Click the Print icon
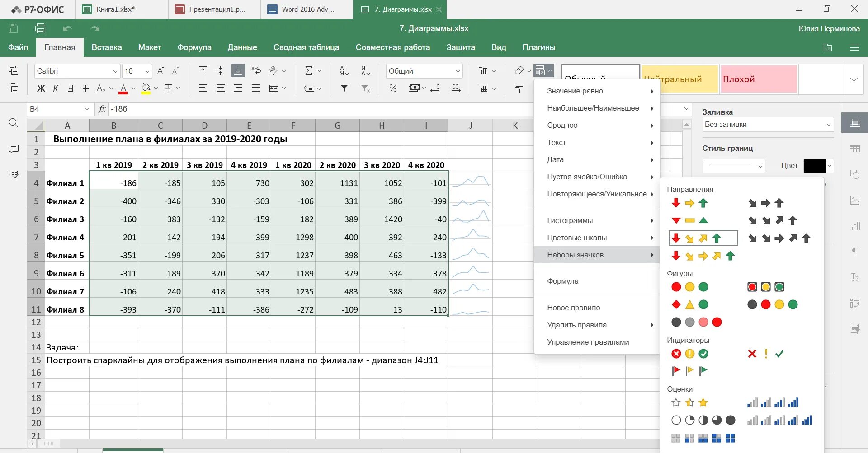The width and height of the screenshot is (868, 453). pos(41,28)
